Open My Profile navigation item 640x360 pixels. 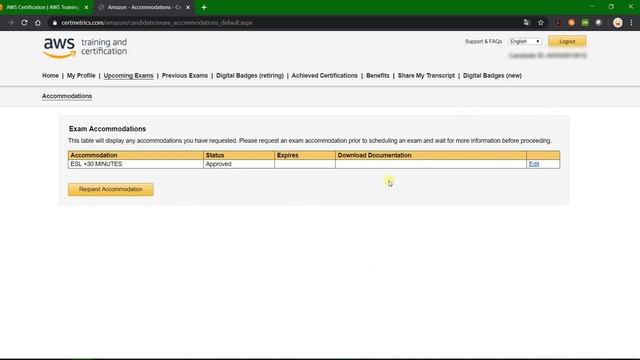81,76
